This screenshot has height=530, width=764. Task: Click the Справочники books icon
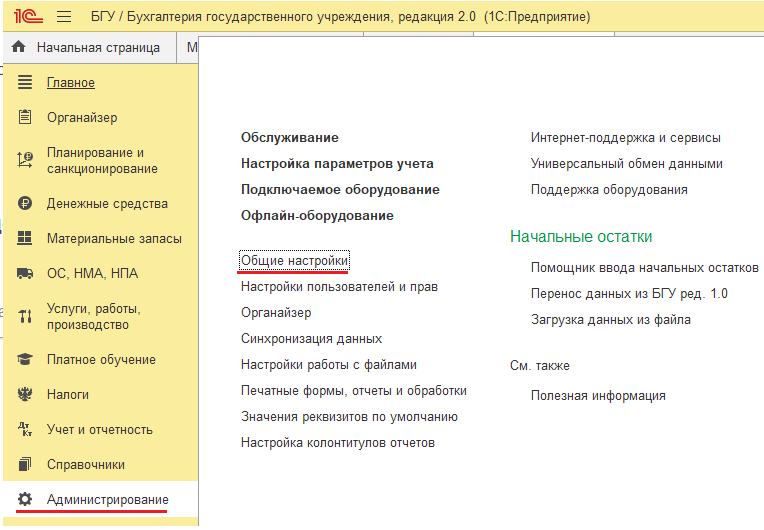(x=25, y=464)
